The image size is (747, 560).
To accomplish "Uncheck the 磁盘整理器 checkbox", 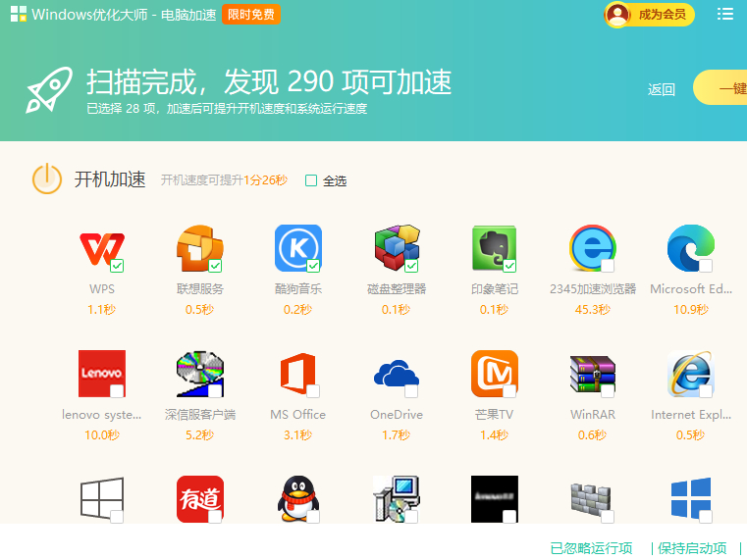I will [411, 266].
